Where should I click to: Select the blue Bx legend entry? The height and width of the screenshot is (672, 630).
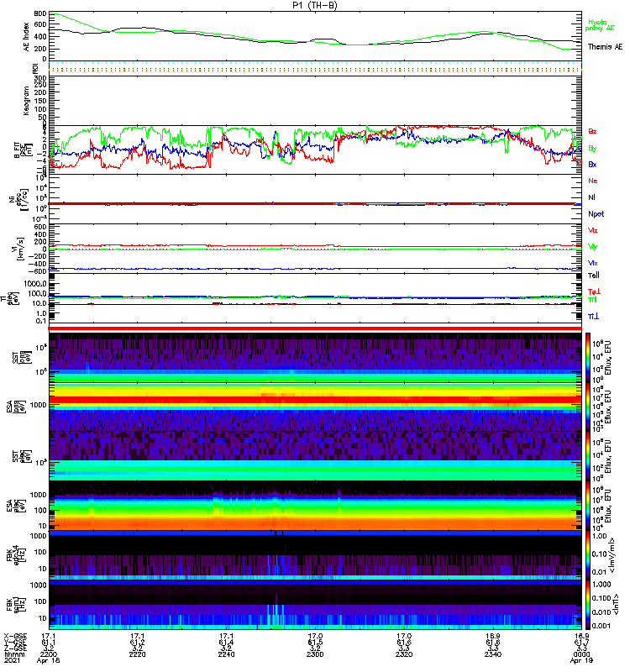coord(592,164)
